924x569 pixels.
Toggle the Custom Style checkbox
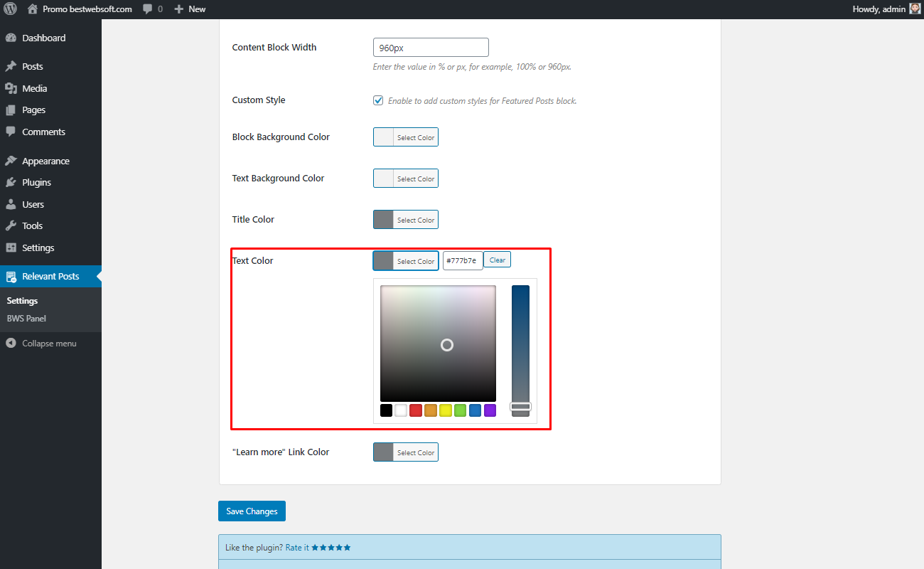pos(378,100)
